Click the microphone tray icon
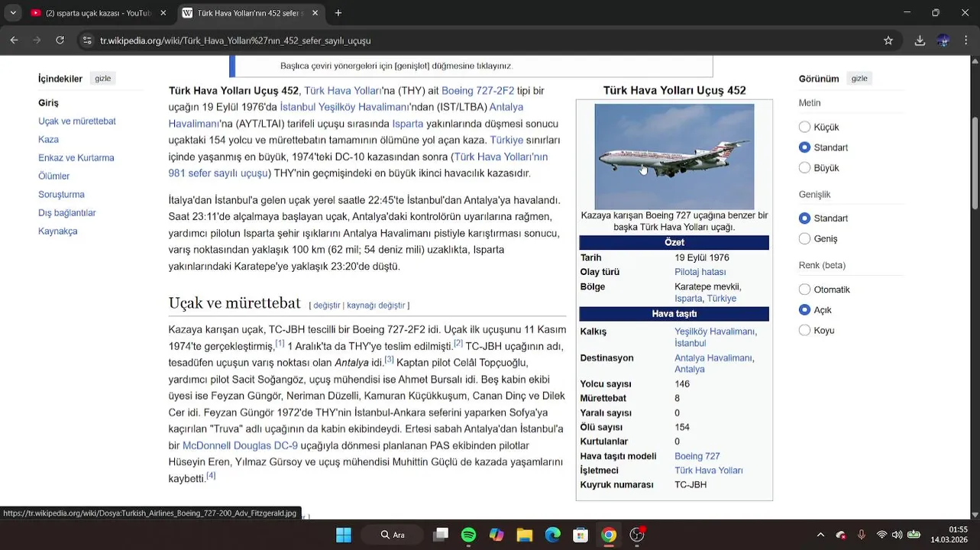980x550 pixels. pos(862,535)
